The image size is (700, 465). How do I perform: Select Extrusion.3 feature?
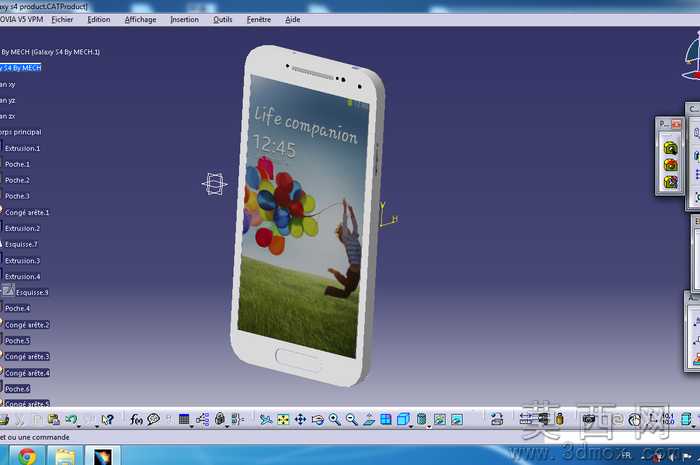[22, 261]
